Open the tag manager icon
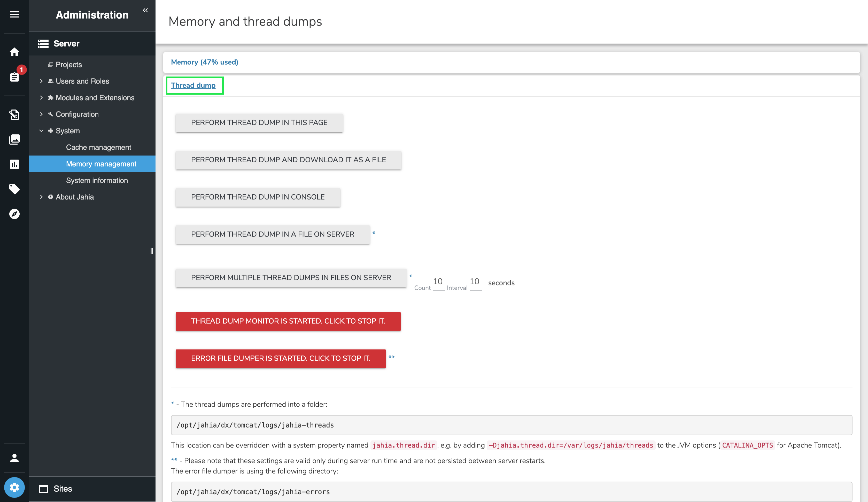 coord(14,189)
